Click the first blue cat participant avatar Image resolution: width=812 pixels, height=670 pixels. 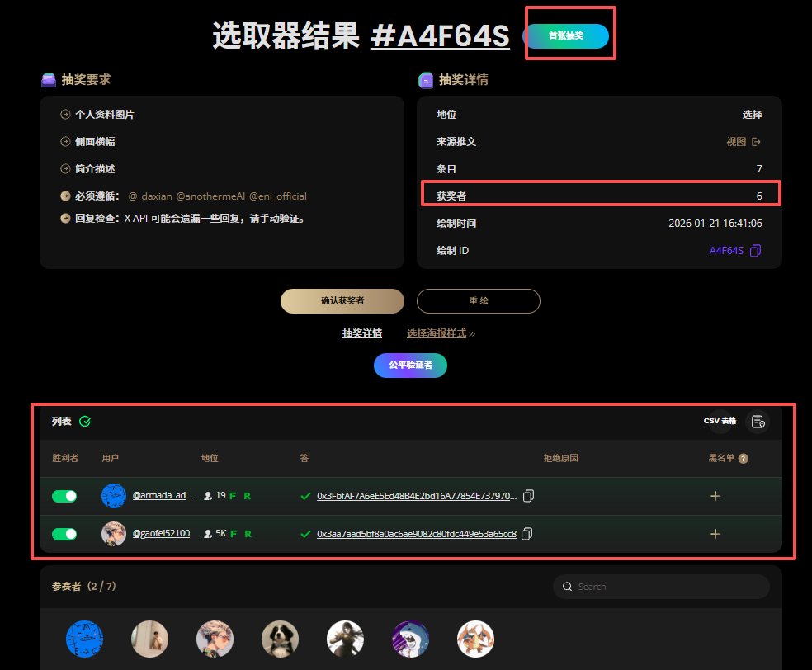tap(85, 639)
